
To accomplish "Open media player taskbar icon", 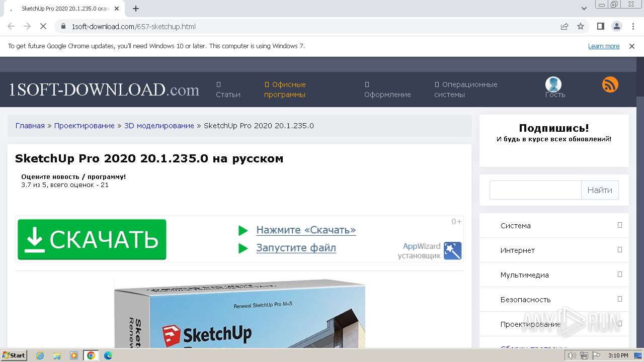I will click(x=74, y=355).
